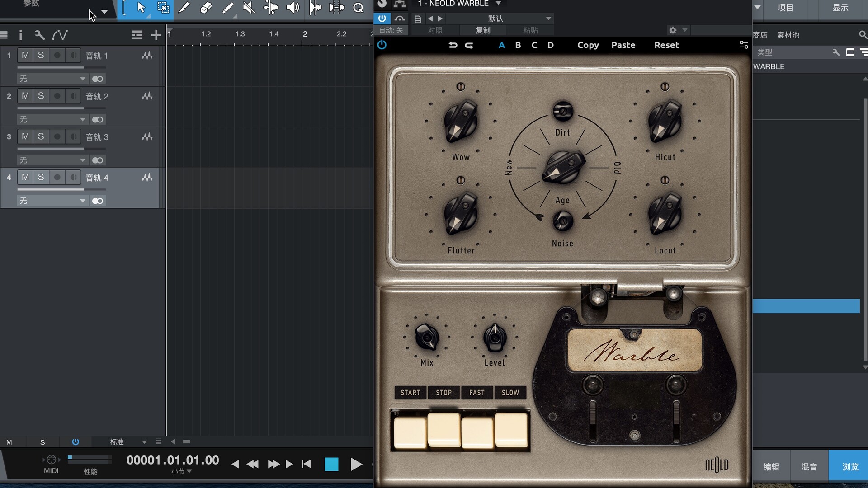
Task: Toggle the Hicut switch above knob
Action: point(665,87)
